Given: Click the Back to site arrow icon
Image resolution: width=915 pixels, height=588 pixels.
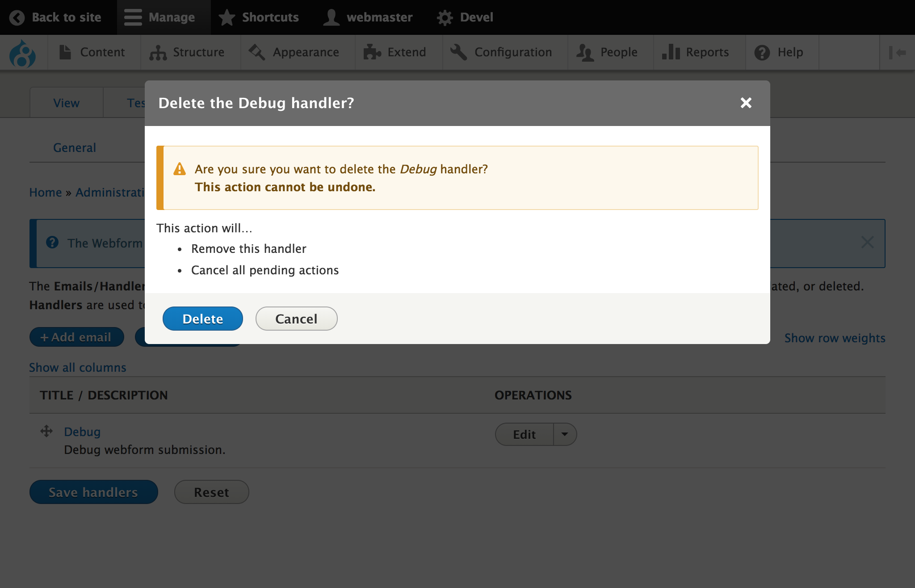Looking at the screenshot, I should (17, 17).
